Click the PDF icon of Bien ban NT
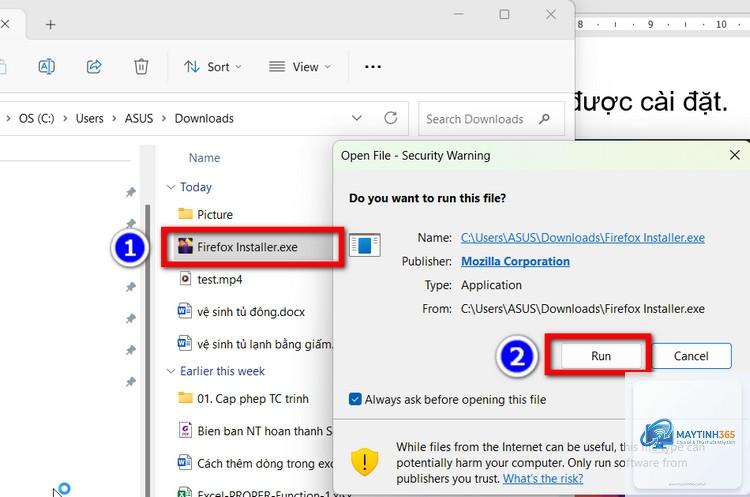The image size is (750, 497). click(x=185, y=430)
